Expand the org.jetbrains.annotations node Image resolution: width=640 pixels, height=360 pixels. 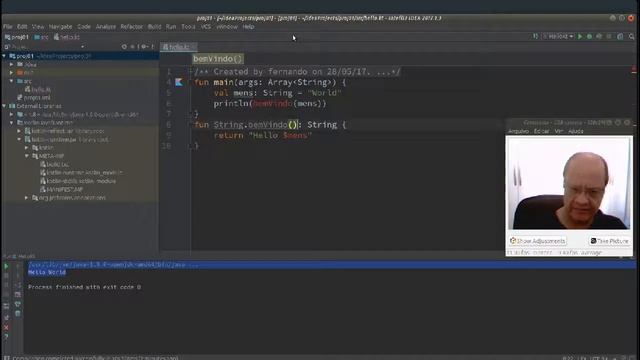point(27,198)
